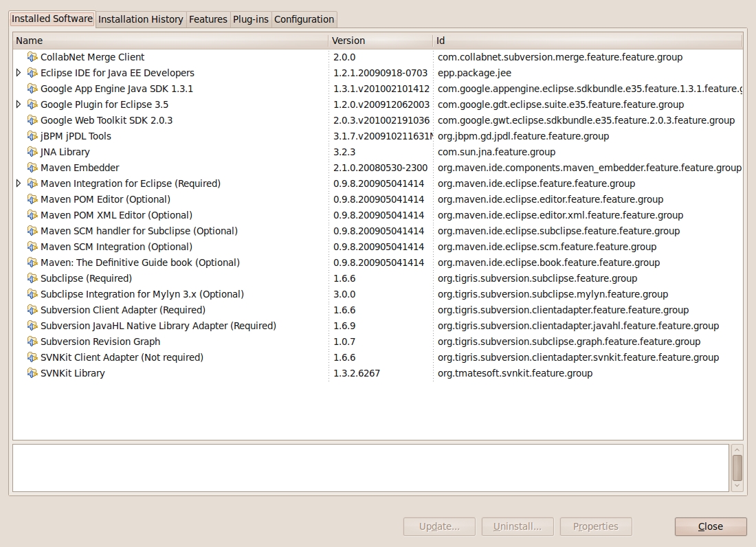Image resolution: width=756 pixels, height=547 pixels.
Task: Select the CollabNet Merge Client row name
Action: 92,57
